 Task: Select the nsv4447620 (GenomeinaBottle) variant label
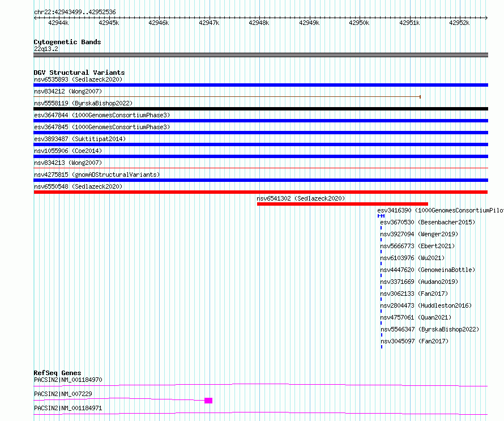click(x=428, y=270)
